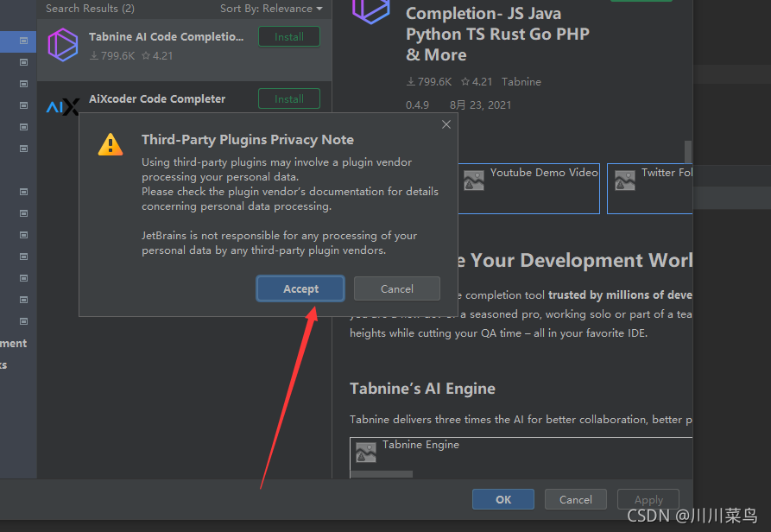Click the broken image icon beside Twitter Fol
The image size is (771, 532).
625,180
